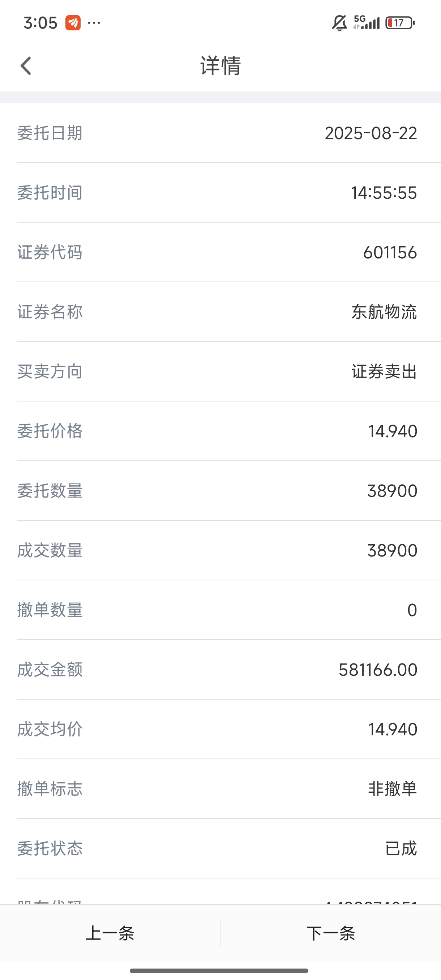This screenshot has width=441, height=980.
Task: Tap the home gesture bar
Action: click(x=219, y=971)
